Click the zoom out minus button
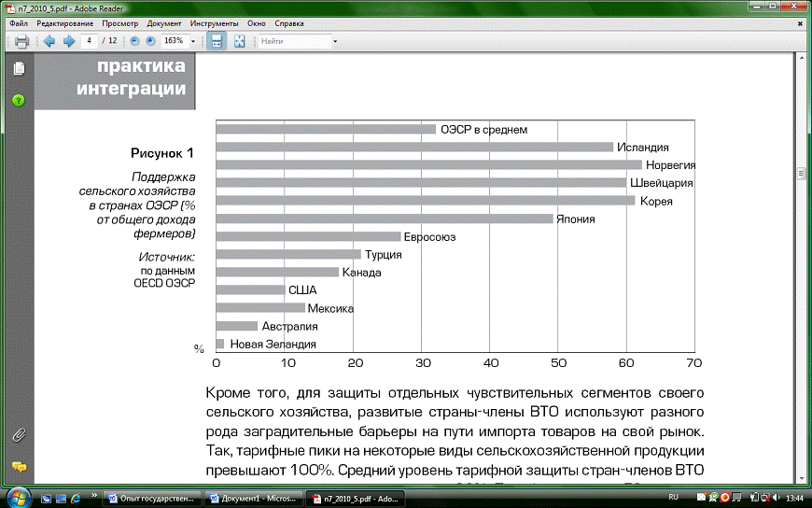812x508 pixels. tap(134, 41)
